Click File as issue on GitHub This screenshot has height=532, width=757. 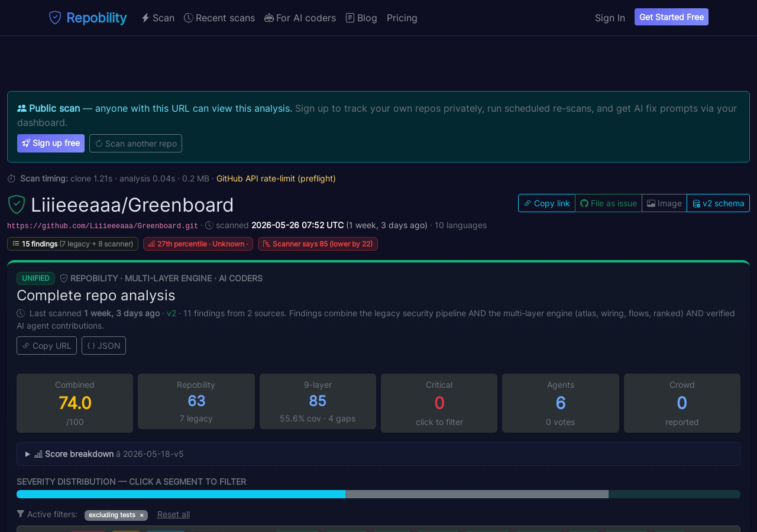609,203
